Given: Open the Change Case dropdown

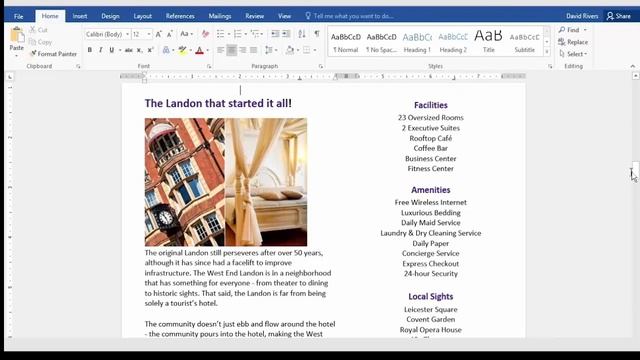Looking at the screenshot, I should 186,34.
